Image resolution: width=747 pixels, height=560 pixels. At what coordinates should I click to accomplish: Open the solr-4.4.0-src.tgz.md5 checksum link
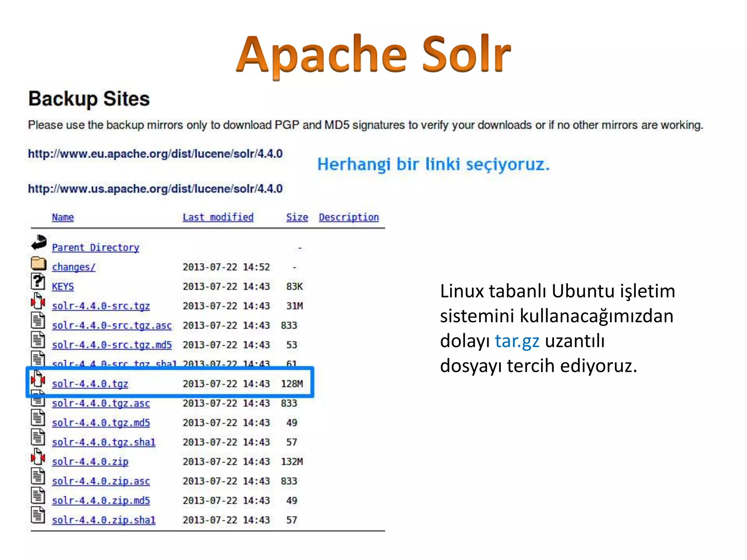[112, 345]
